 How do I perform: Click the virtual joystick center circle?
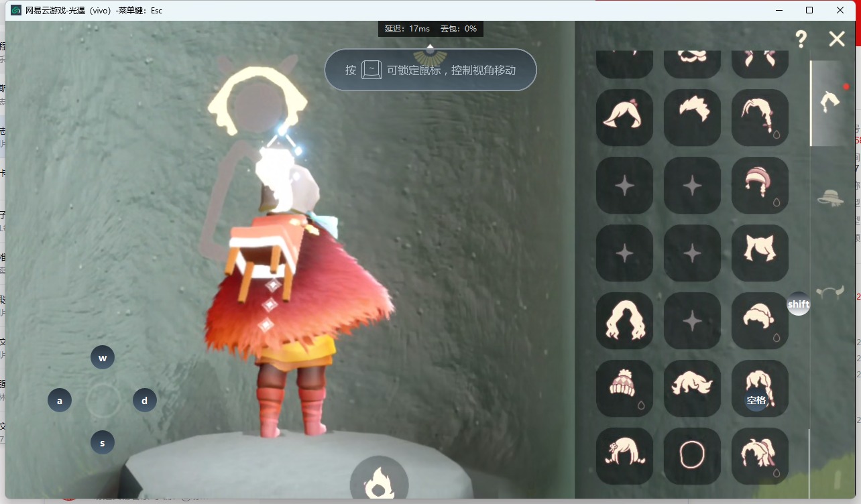click(x=103, y=401)
